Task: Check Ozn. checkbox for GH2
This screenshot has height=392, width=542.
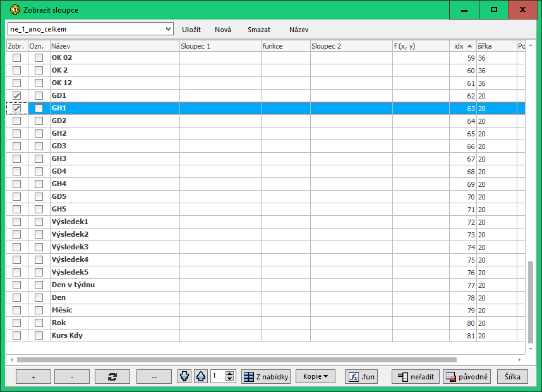Action: (39, 133)
